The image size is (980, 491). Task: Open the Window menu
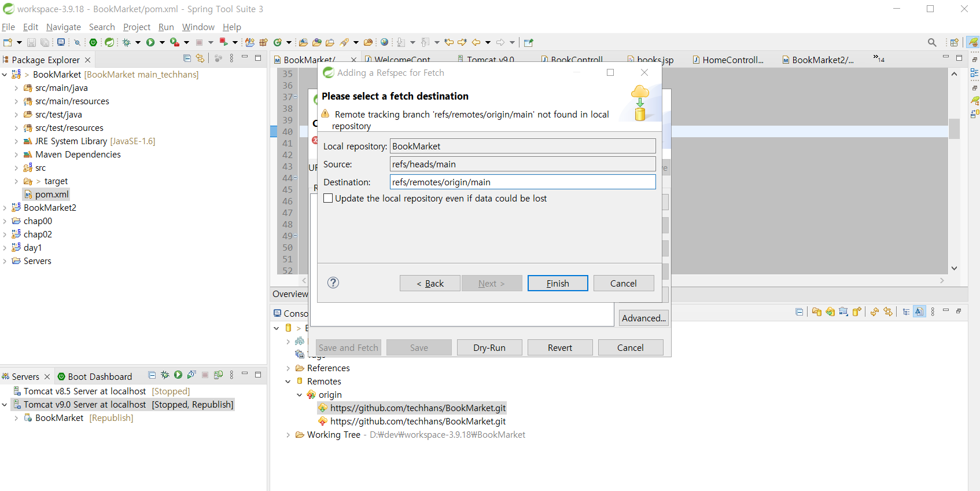198,27
